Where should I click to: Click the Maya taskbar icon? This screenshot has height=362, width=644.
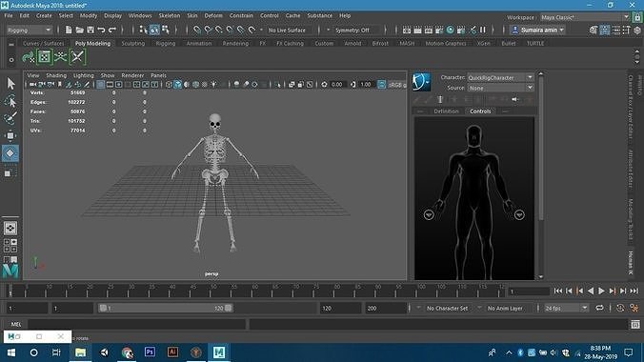[x=219, y=352]
